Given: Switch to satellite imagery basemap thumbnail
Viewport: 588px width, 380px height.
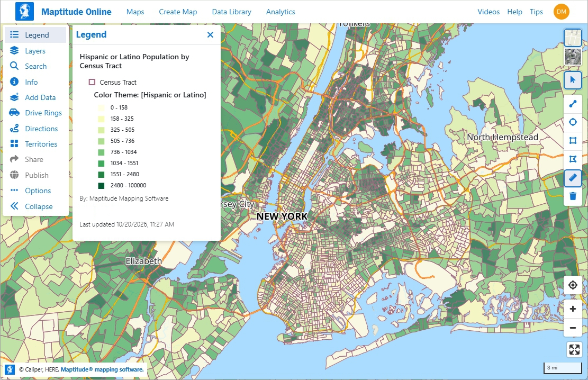Looking at the screenshot, I should tap(573, 57).
